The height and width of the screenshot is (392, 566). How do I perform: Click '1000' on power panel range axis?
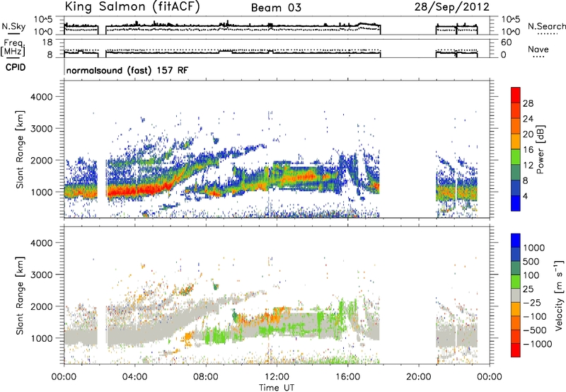click(x=41, y=192)
